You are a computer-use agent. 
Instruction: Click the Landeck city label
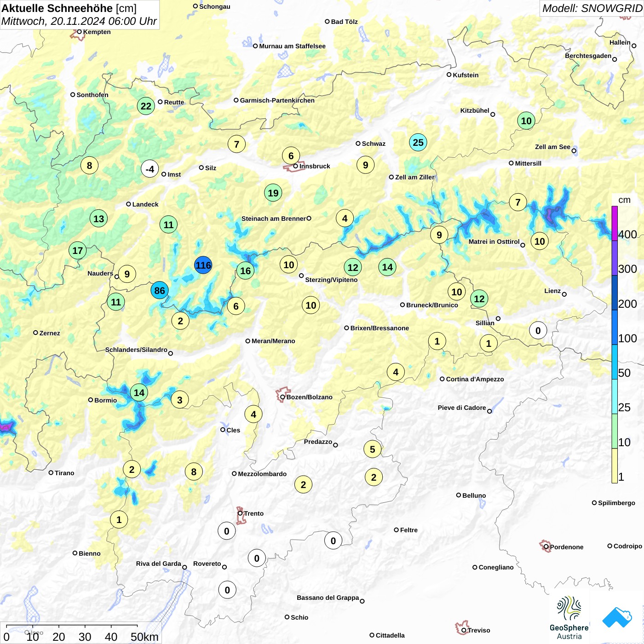[145, 204]
